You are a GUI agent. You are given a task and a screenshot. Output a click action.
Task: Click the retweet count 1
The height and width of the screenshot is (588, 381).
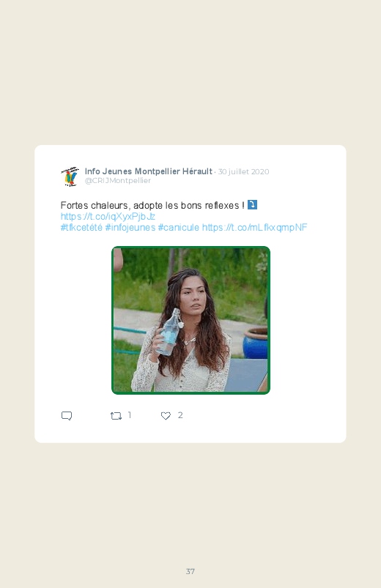click(x=130, y=415)
